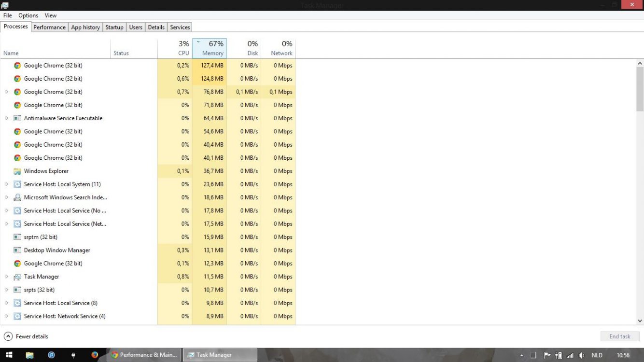Click the srptm (32 bit) process icon
Image resolution: width=644 pixels, height=362 pixels.
point(17,237)
